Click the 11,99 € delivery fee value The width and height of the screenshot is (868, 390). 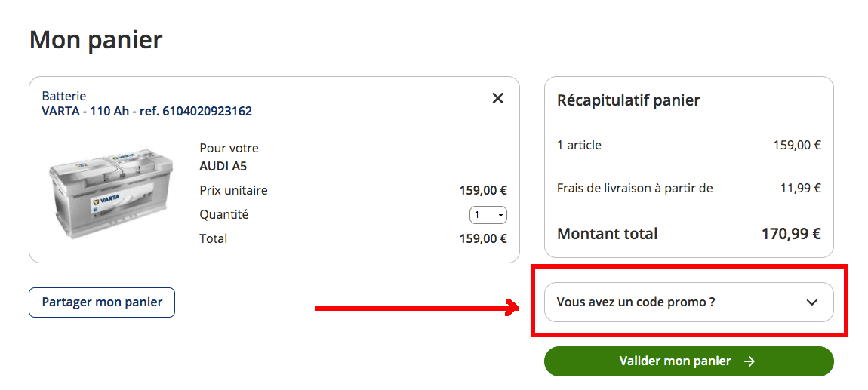coord(800,189)
